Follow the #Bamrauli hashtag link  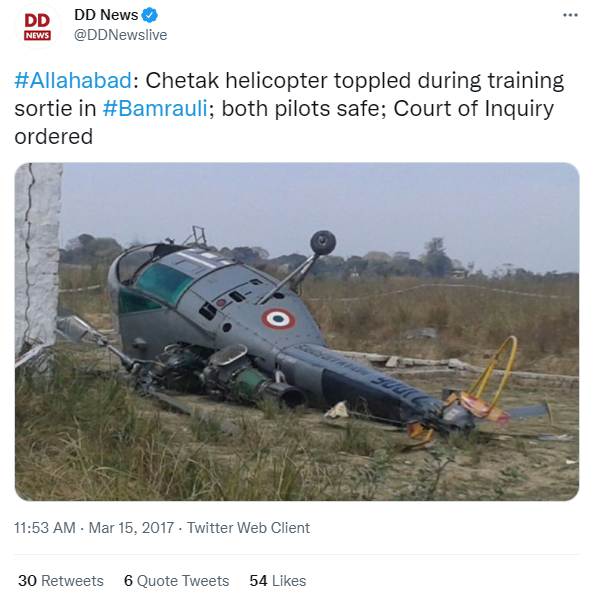point(155,108)
